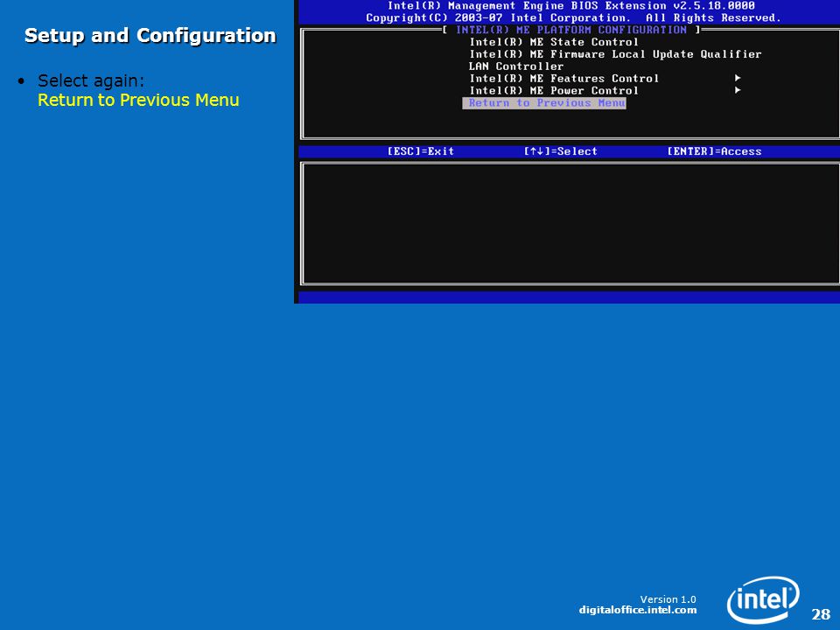The width and height of the screenshot is (840, 630).
Task: Click the Copyright 2003-07 Intel Corporation line
Action: pyautogui.click(x=573, y=17)
